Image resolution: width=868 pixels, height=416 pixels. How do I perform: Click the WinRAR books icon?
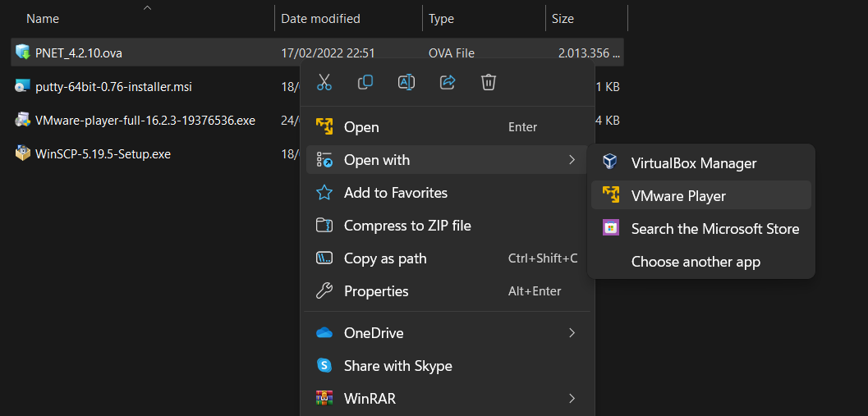324,398
